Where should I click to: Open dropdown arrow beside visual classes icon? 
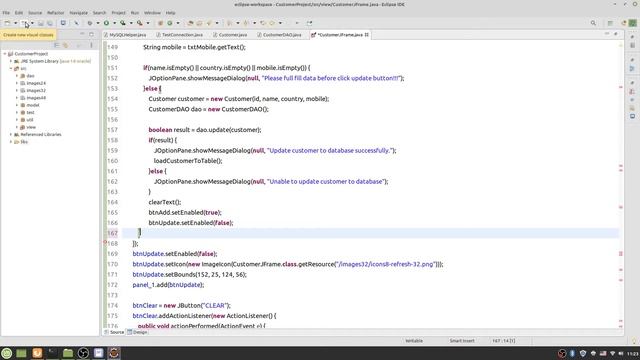32,23
